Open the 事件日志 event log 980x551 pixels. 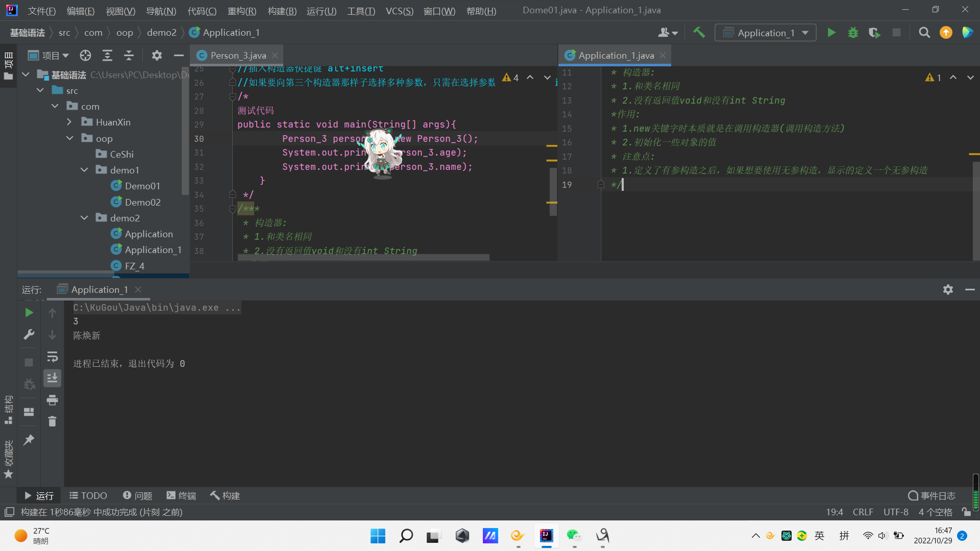pyautogui.click(x=932, y=495)
